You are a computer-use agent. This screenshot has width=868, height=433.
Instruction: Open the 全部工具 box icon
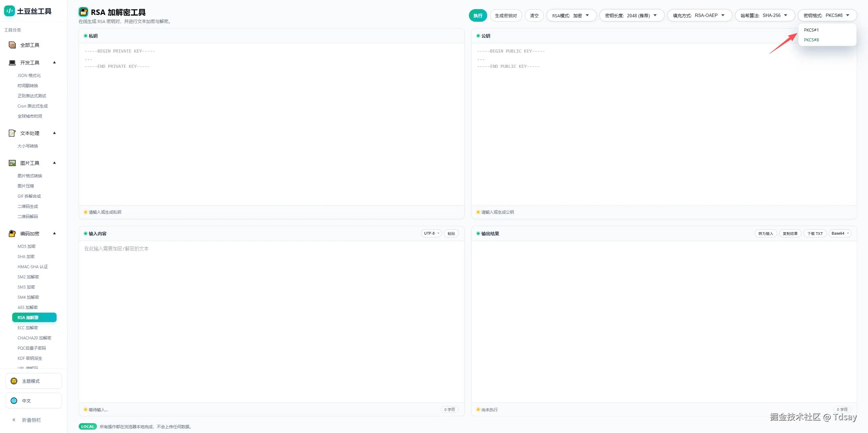[12, 45]
